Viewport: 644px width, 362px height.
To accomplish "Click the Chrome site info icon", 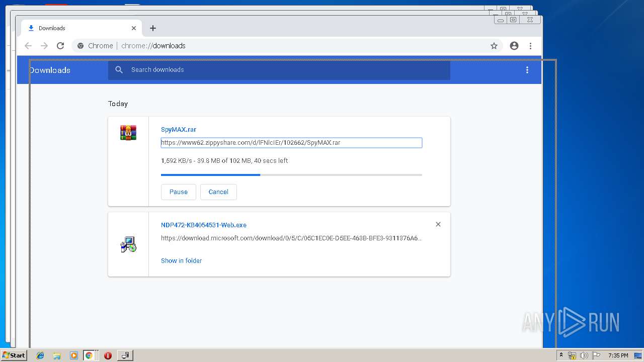I will pyautogui.click(x=80, y=46).
